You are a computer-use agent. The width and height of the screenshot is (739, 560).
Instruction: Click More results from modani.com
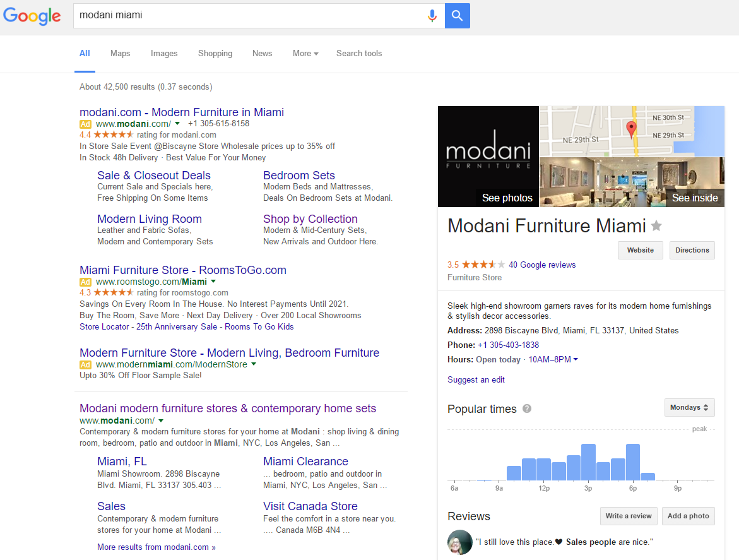point(157,547)
